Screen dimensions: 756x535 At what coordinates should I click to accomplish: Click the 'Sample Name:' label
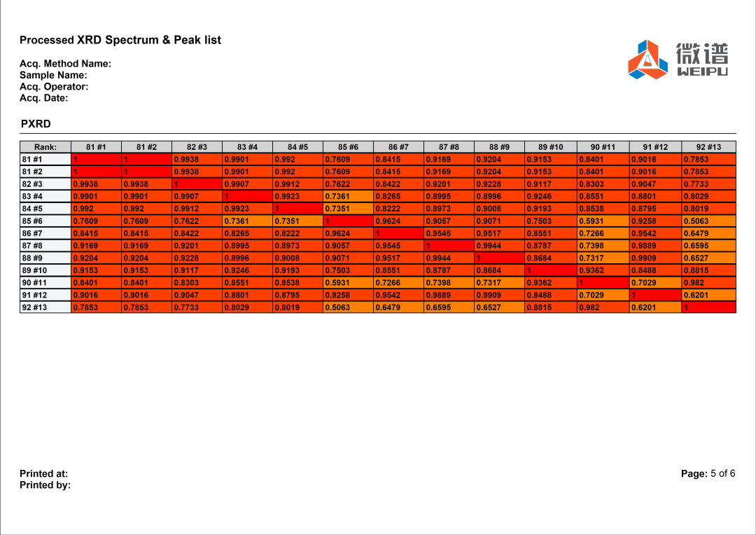click(x=53, y=75)
